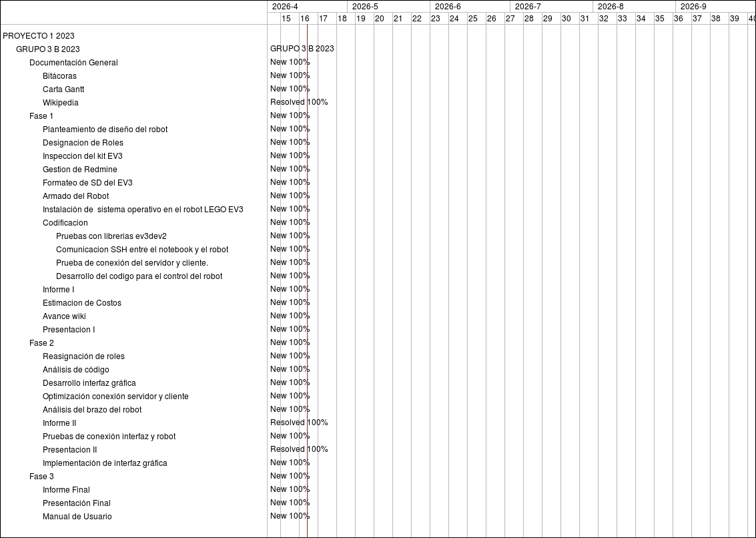Open Pruebas con librerias ev3dev2 task
Image resolution: width=756 pixels, height=538 pixels.
111,236
